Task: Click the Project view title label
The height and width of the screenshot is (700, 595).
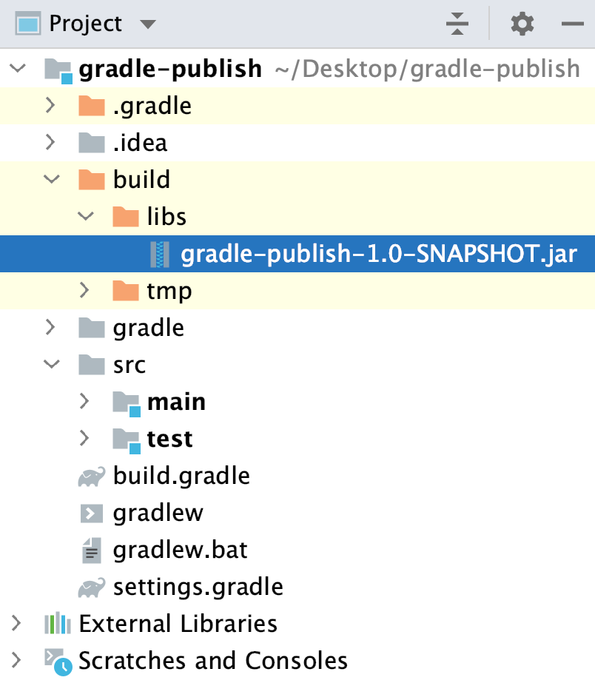Action: click(85, 24)
